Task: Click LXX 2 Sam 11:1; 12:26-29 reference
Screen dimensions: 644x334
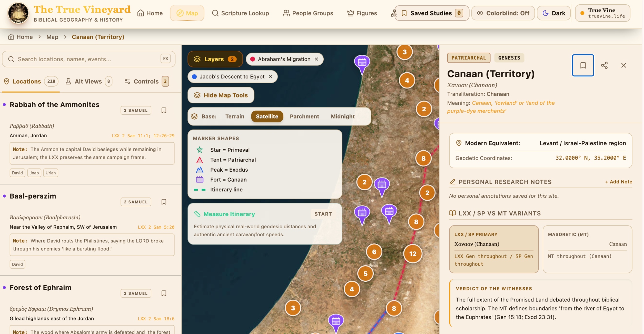Action: point(143,136)
